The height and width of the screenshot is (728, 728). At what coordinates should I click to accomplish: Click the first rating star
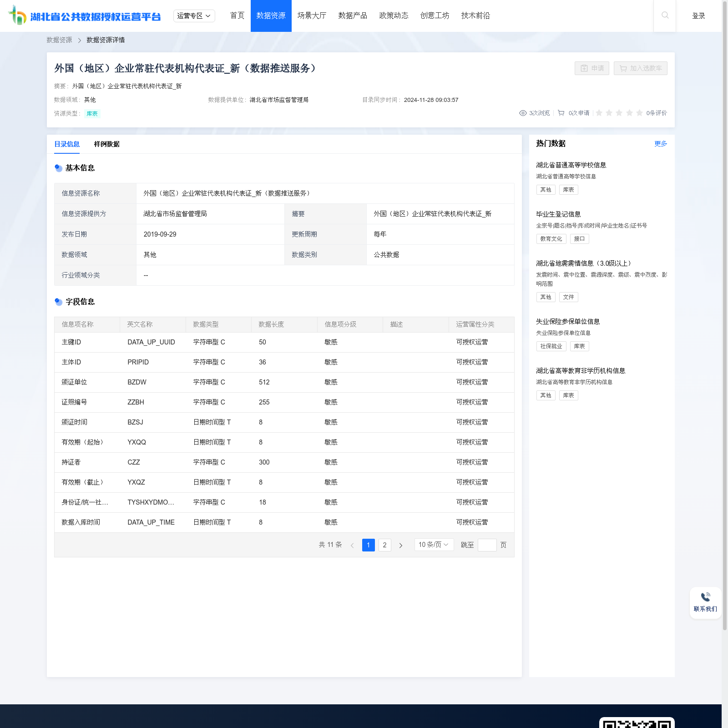599,113
